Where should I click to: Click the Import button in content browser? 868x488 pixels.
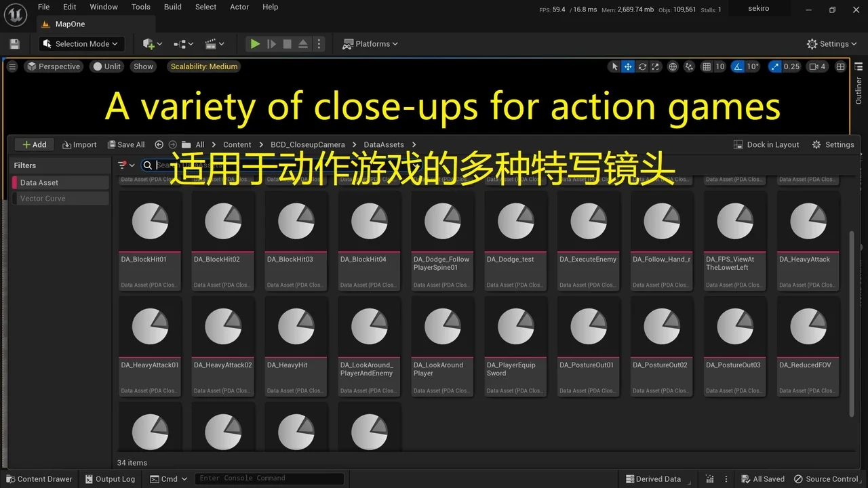79,144
